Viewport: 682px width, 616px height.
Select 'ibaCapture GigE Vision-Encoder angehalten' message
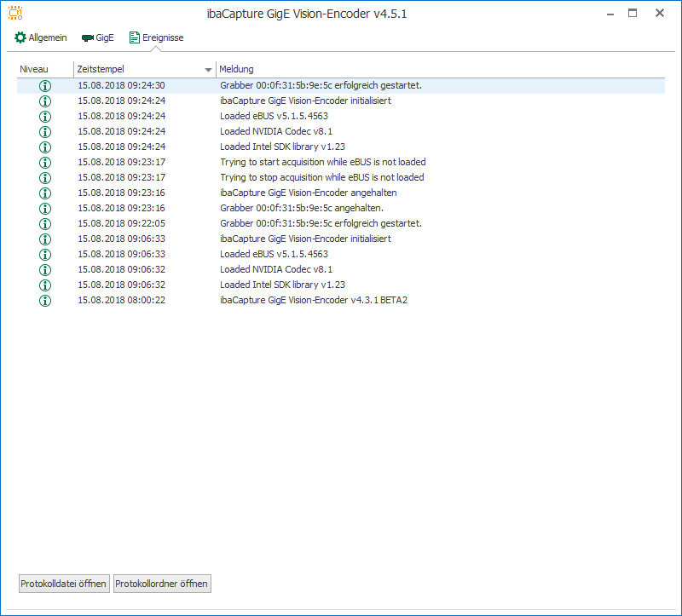click(309, 193)
